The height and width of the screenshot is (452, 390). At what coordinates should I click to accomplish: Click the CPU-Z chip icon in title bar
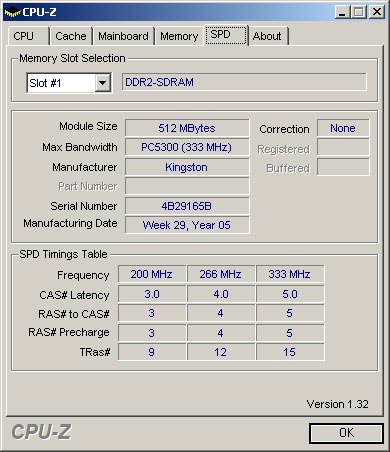pyautogui.click(x=12, y=12)
